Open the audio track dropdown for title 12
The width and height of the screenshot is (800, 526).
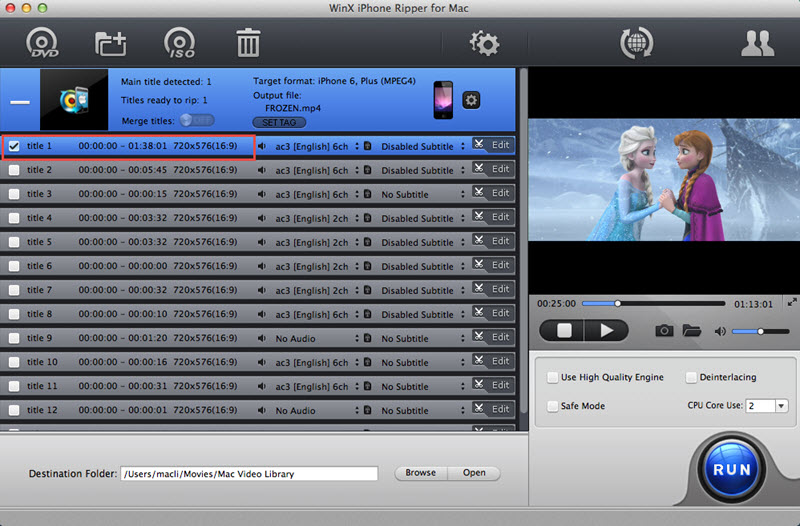(x=317, y=410)
